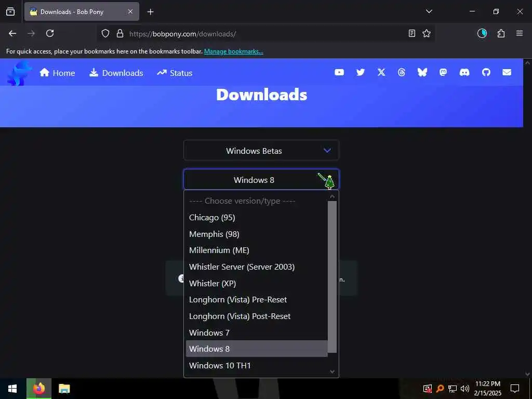Click the page scrollbar up arrow
Viewport: 532px width, 399px height.
click(x=527, y=62)
